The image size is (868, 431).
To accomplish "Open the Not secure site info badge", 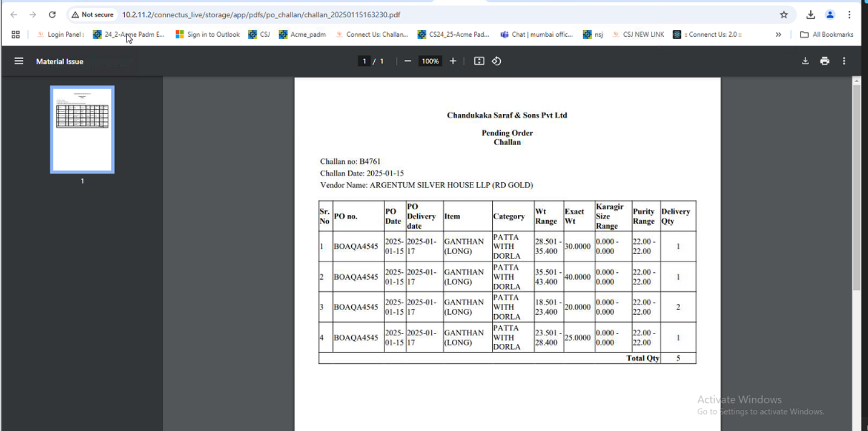I will 92,15.
